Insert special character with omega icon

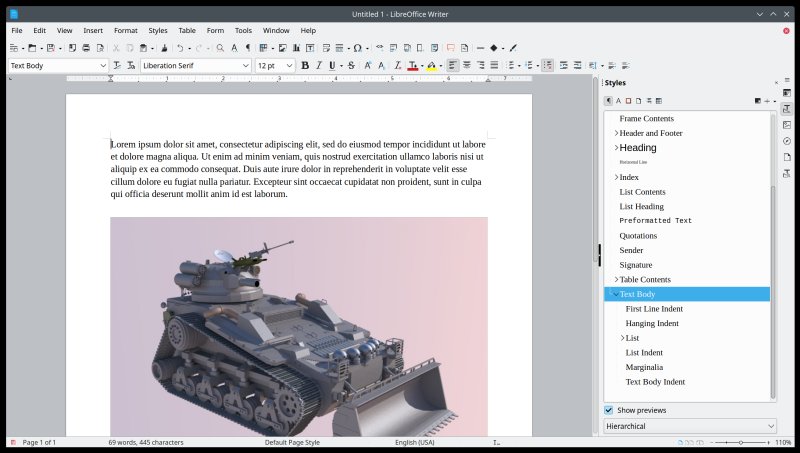pyautogui.click(x=357, y=48)
